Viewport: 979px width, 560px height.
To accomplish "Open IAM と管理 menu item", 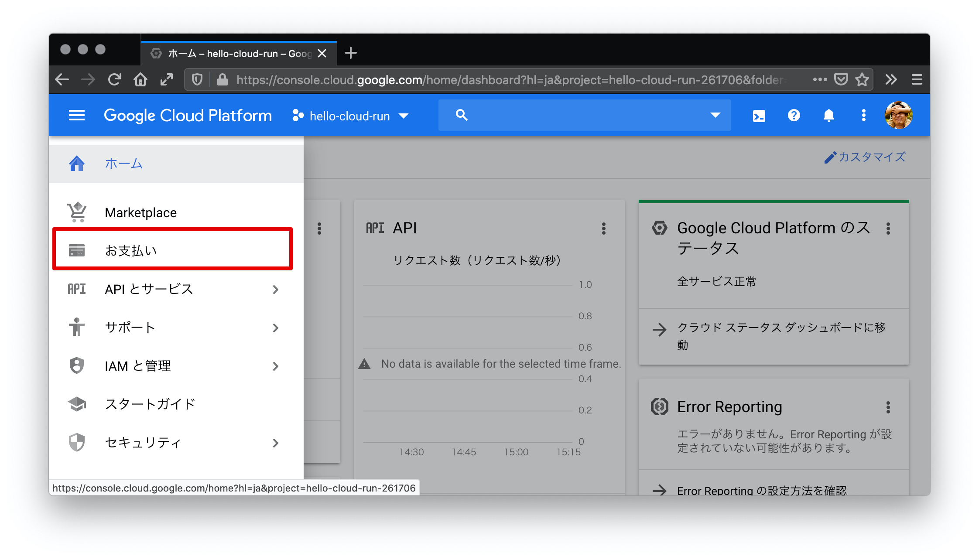I will point(176,366).
